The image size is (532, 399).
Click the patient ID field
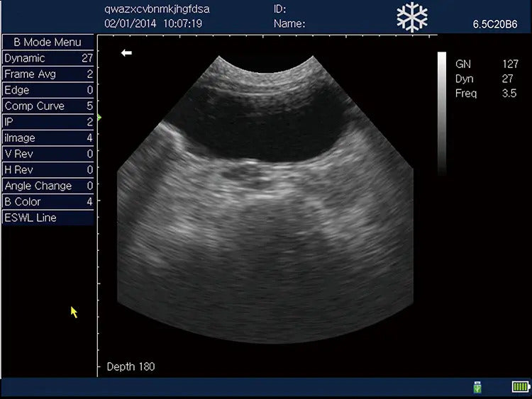[279, 9]
